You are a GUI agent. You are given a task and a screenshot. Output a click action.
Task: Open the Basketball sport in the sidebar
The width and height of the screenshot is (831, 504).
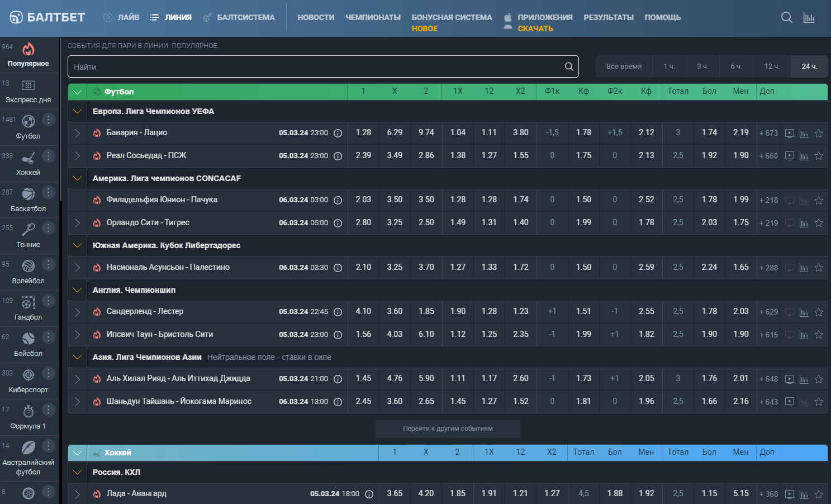(x=28, y=199)
